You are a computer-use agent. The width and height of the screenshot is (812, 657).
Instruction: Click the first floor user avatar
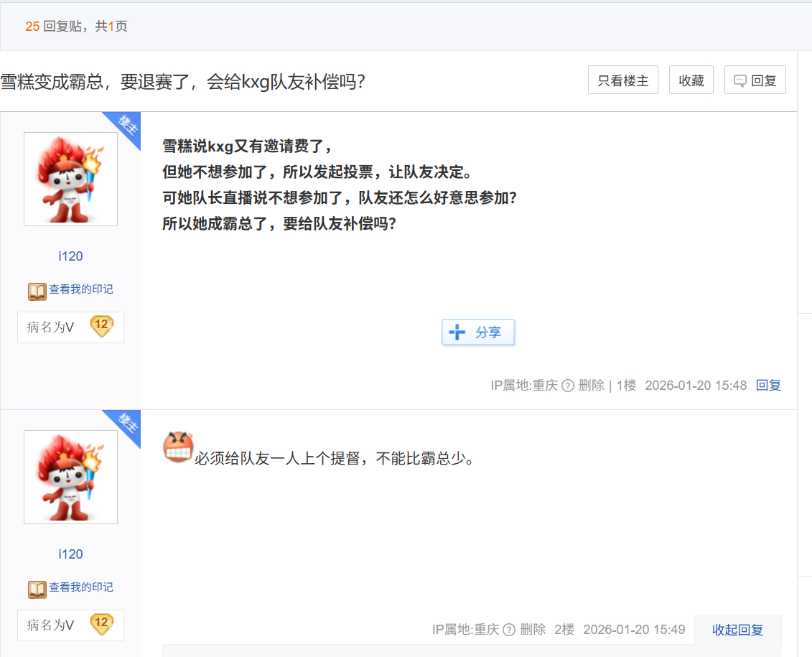[70, 179]
